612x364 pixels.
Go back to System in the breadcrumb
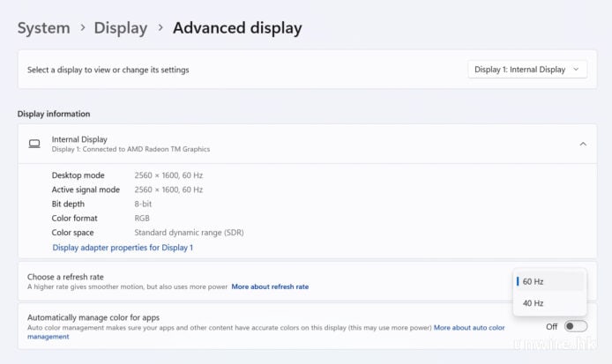coord(43,28)
